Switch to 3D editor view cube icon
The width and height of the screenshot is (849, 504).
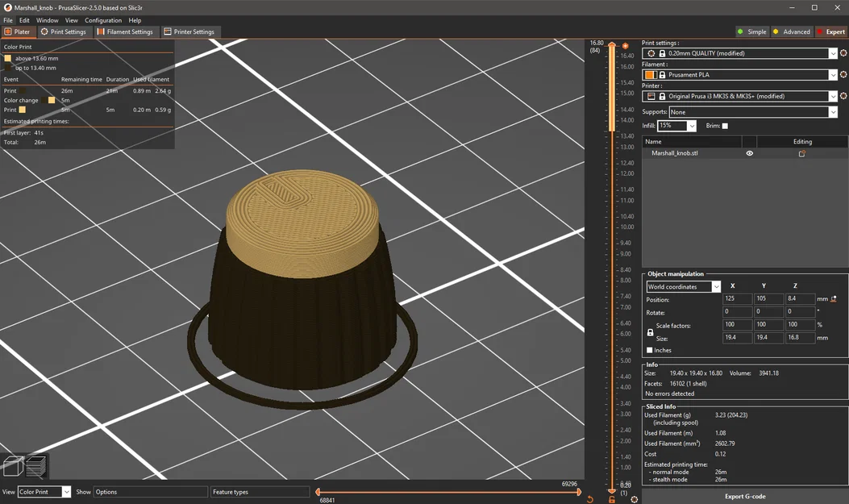[x=14, y=466]
